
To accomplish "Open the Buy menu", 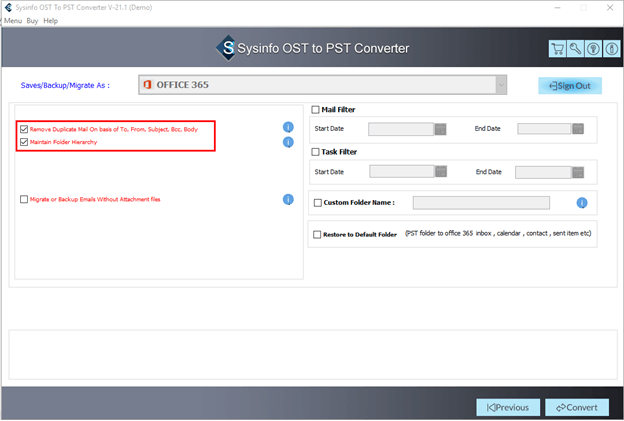I will [x=32, y=21].
